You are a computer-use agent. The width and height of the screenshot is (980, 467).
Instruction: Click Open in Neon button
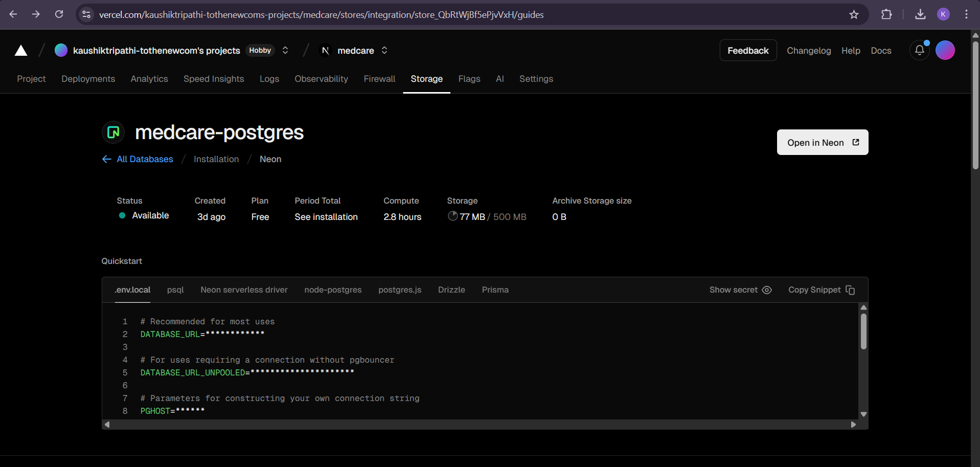click(x=823, y=142)
